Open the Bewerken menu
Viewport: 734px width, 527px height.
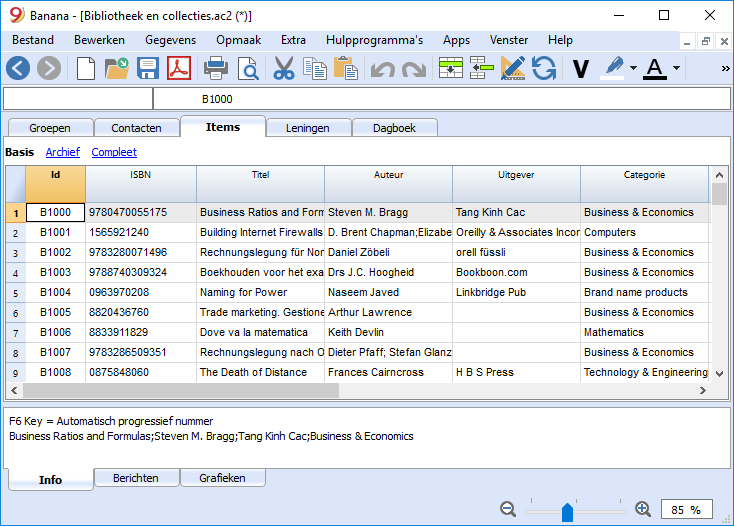pos(99,40)
